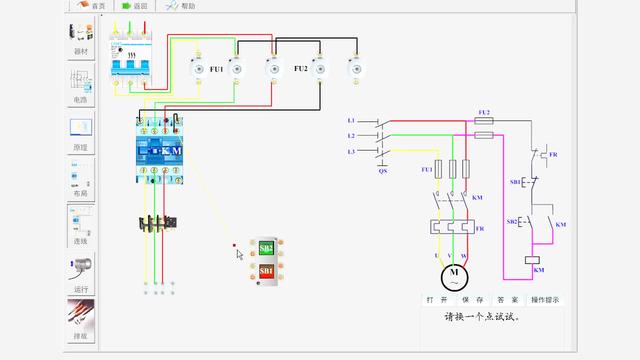Click the QS switch label in schematic
This screenshot has height=360, width=640.
[383, 171]
